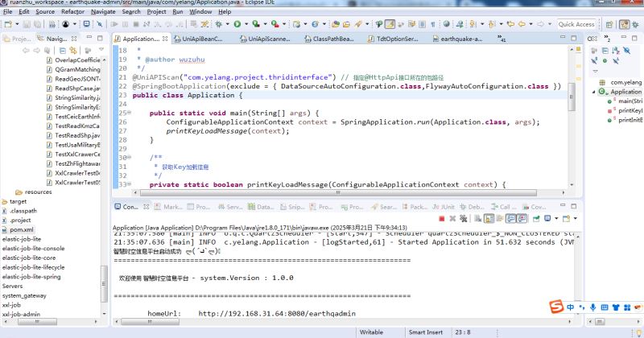
Task: Open the Project menu
Action: point(156,11)
